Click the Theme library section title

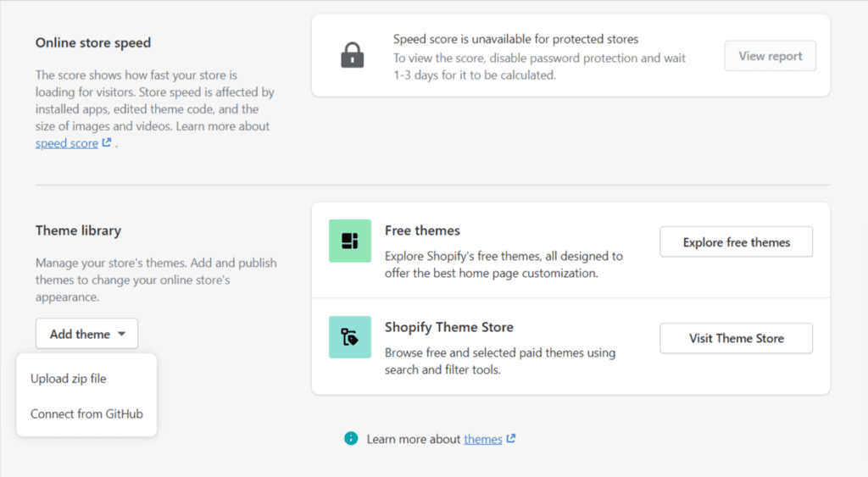click(x=78, y=230)
